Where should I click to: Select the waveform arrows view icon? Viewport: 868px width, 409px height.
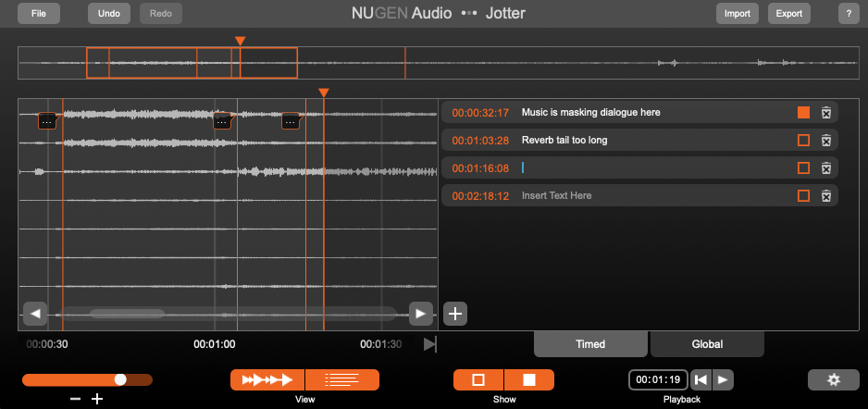point(267,379)
